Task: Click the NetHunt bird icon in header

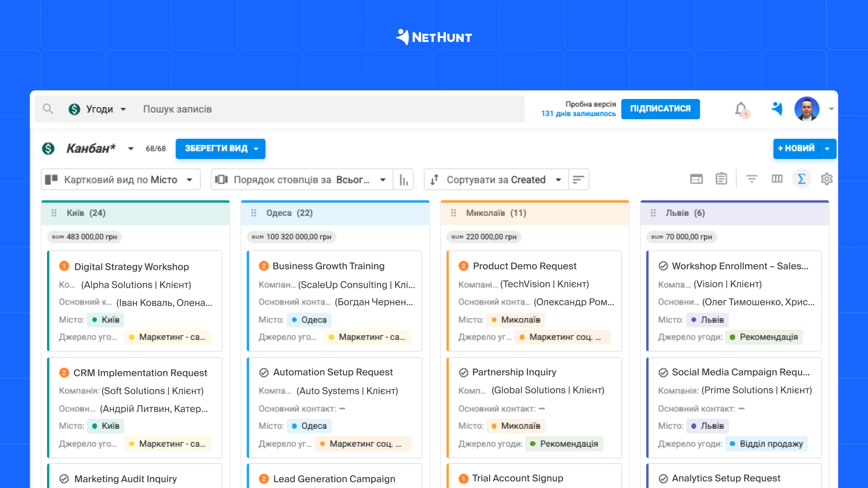Action: [777, 108]
